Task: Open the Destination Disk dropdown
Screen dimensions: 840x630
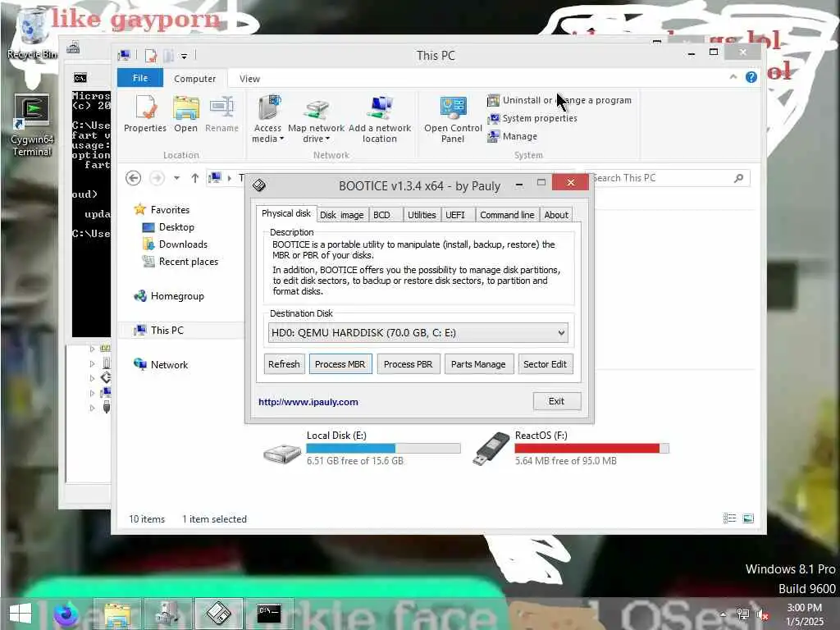Action: pyautogui.click(x=418, y=333)
